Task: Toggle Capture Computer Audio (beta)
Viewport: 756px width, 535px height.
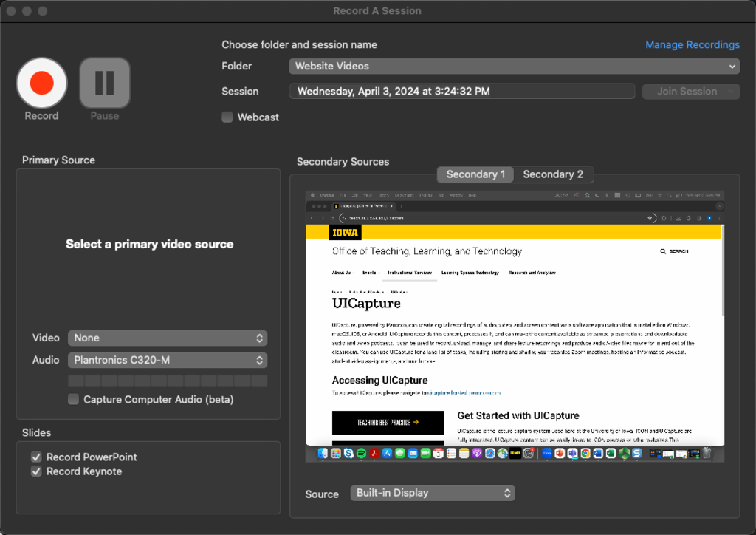Action: pyautogui.click(x=73, y=398)
